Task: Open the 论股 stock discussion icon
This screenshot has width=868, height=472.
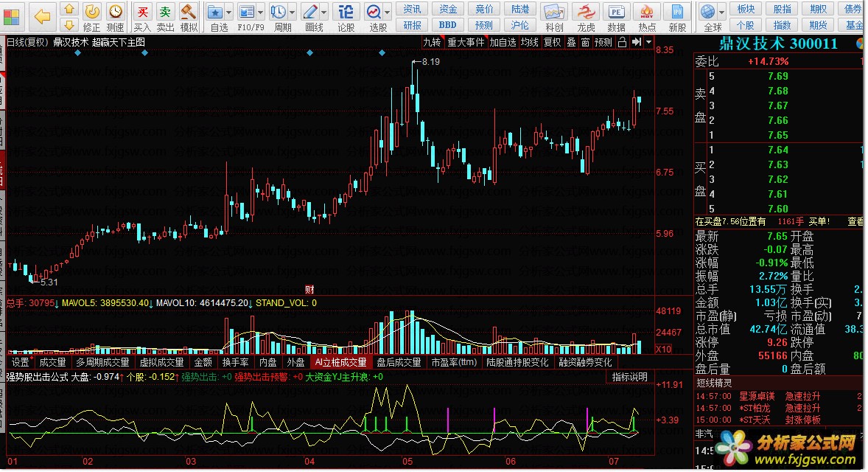Action: 346,12
